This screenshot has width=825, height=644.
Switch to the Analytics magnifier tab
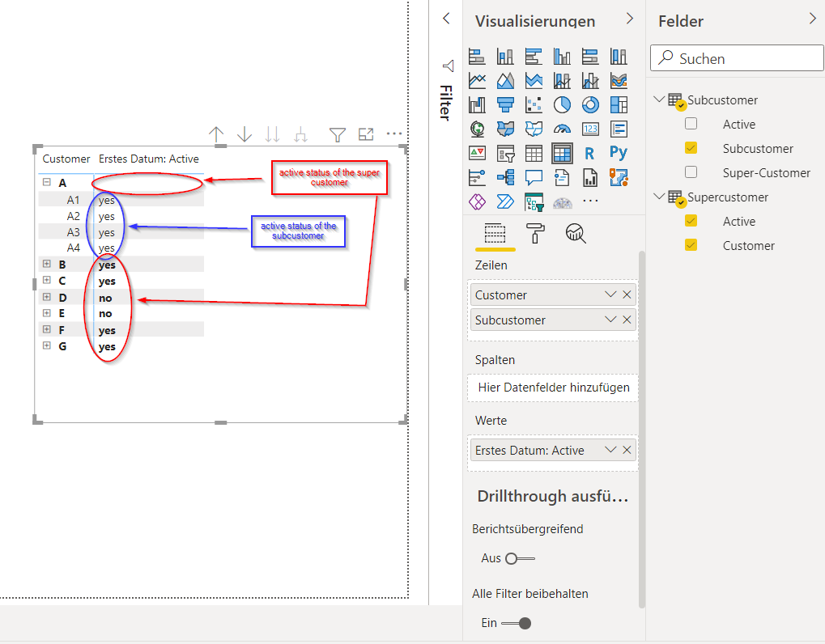coord(576,234)
